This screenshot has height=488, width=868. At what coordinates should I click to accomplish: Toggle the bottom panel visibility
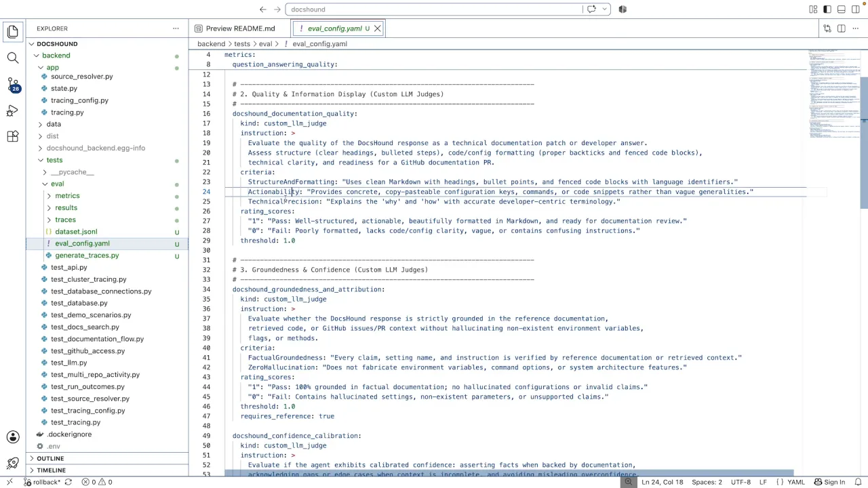click(842, 9)
